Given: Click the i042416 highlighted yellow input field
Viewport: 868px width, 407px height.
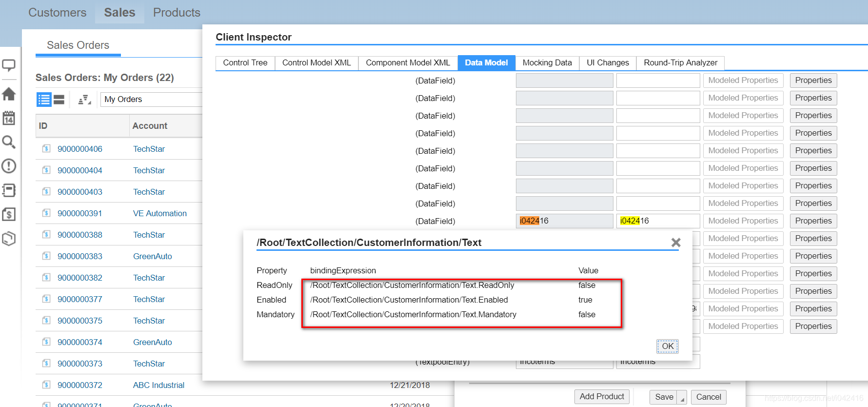Looking at the screenshot, I should pyautogui.click(x=658, y=221).
